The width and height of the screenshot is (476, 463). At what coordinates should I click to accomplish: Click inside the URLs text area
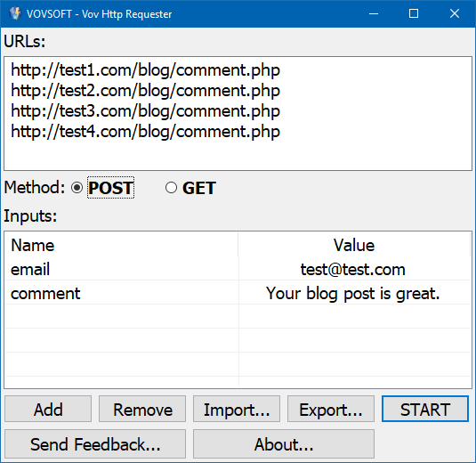(238, 113)
